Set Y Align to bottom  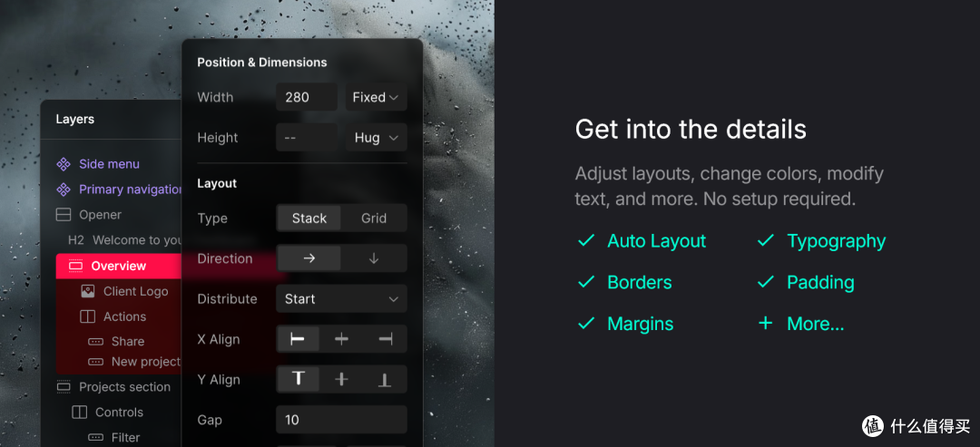point(385,379)
